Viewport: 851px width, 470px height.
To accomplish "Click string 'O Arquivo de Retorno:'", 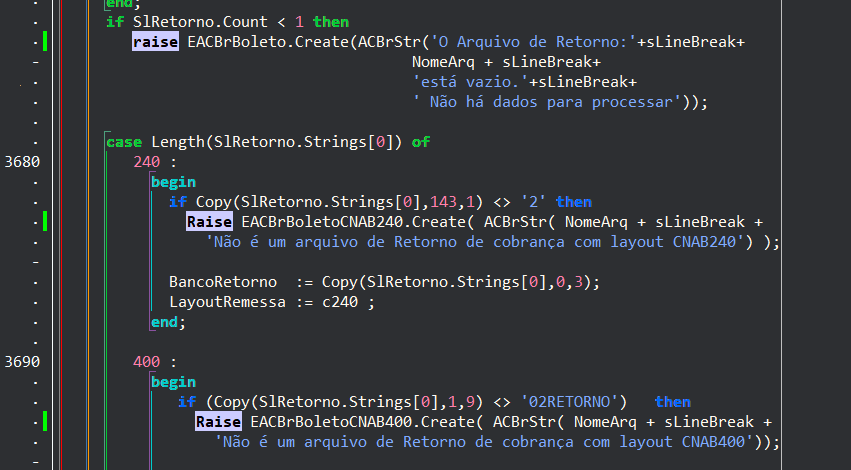I will click(533, 42).
